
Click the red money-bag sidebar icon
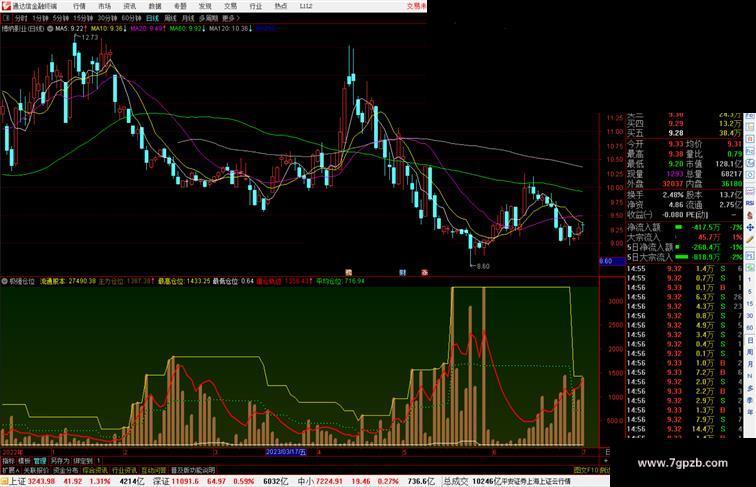(x=750, y=215)
